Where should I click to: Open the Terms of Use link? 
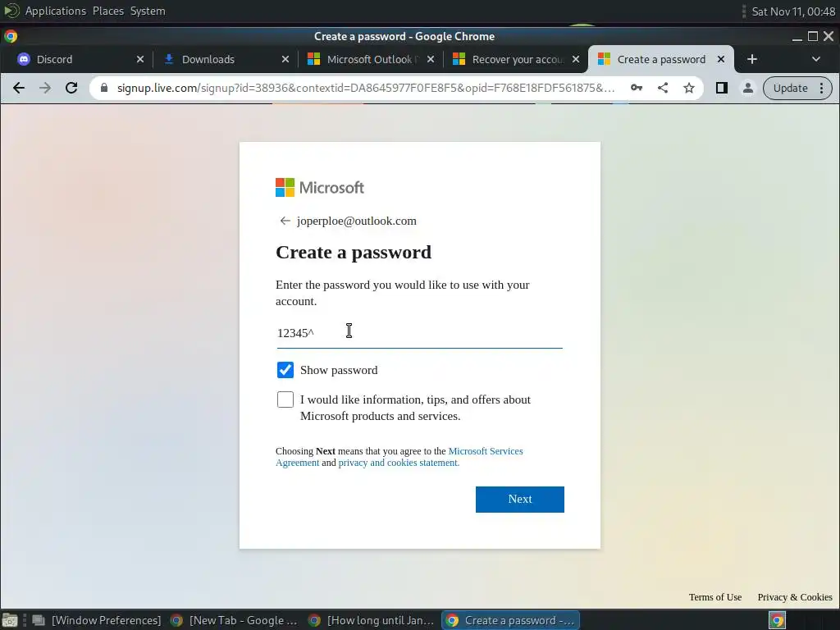715,597
